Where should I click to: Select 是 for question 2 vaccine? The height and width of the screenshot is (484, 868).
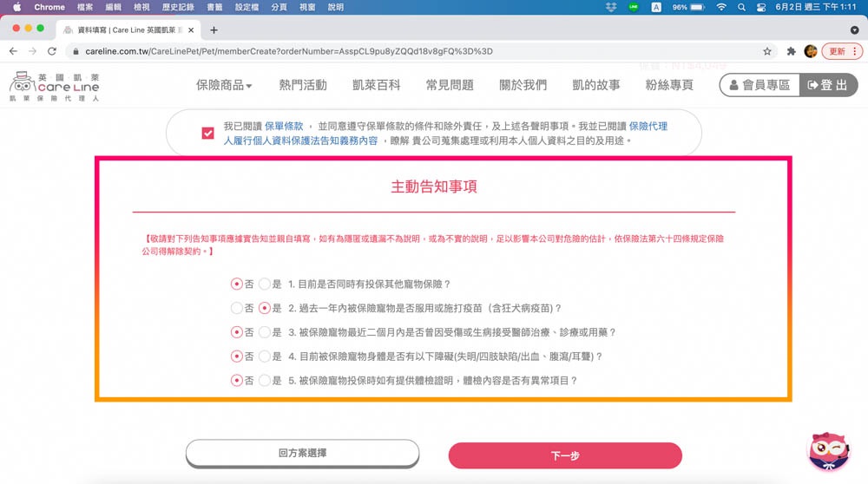pos(265,308)
